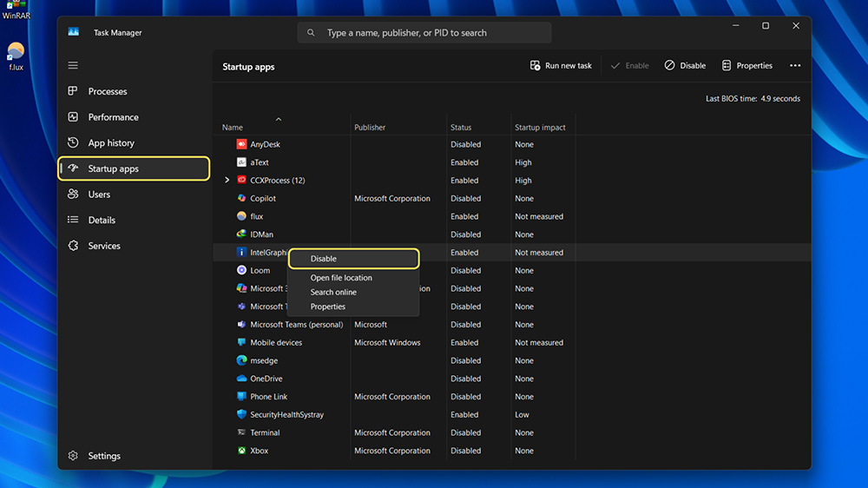Select the Microsoft Teams (personal) row
The height and width of the screenshot is (488, 868).
coord(512,324)
